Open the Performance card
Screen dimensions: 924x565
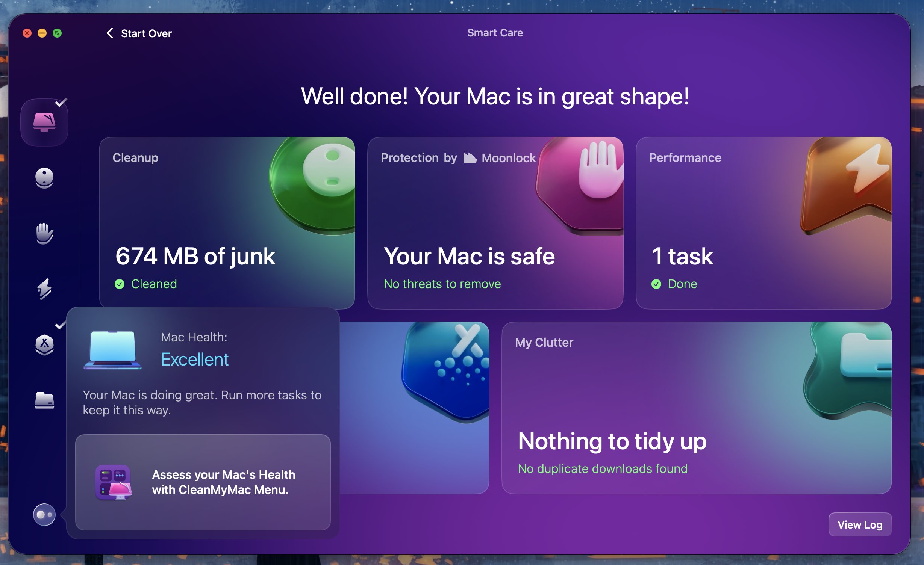click(763, 223)
